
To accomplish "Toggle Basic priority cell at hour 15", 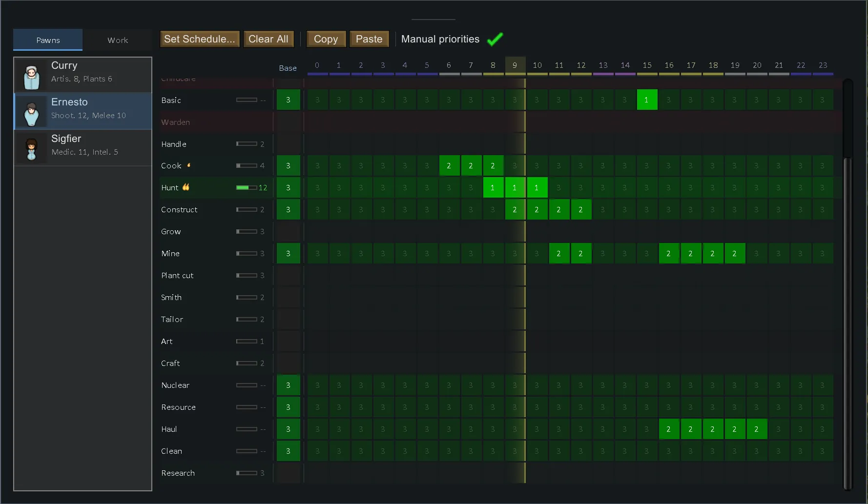I will (646, 100).
